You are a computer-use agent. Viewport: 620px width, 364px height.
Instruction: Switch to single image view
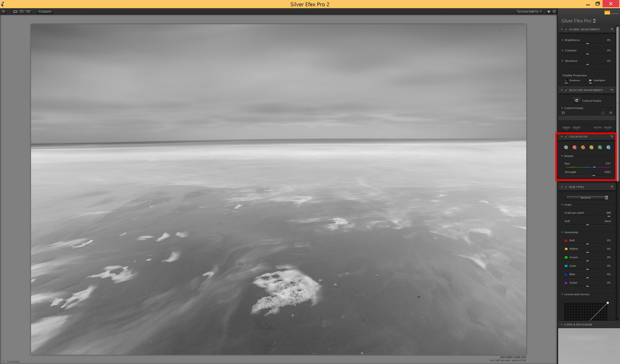[15, 12]
